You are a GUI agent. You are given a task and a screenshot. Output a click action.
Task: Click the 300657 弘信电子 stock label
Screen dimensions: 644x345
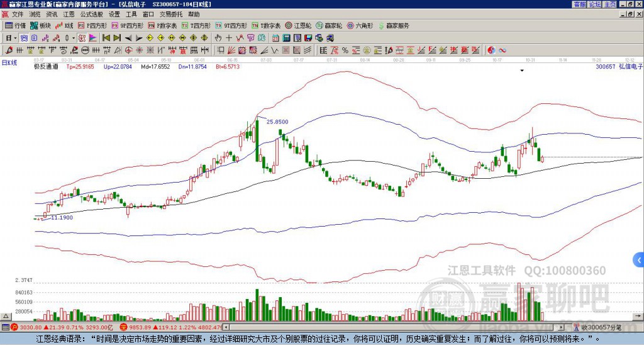[x=619, y=66]
